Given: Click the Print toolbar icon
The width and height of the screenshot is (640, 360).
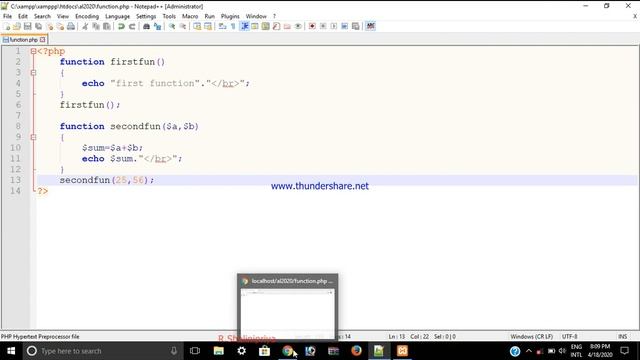Looking at the screenshot, I should (x=71, y=26).
